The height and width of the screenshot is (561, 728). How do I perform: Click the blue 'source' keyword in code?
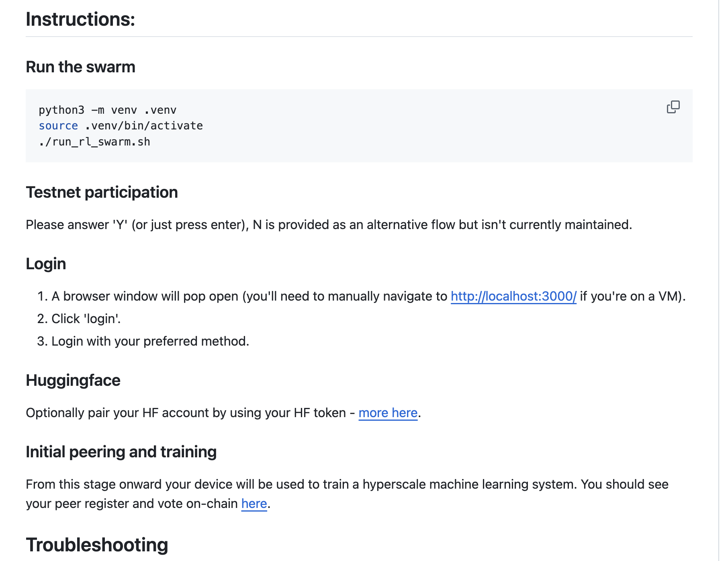58,126
